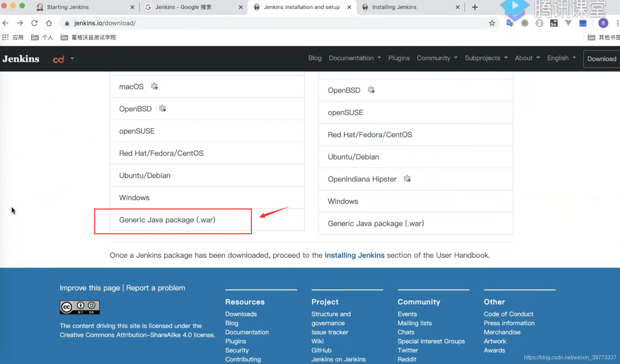This screenshot has width=620, height=364.
Task: Open Blog in the navbar
Action: (x=315, y=58)
